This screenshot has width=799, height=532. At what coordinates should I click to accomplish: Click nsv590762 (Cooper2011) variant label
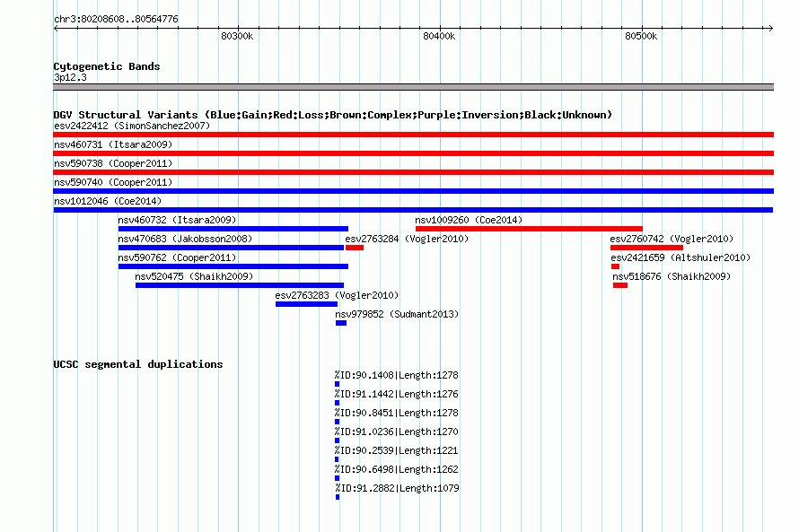178,257
